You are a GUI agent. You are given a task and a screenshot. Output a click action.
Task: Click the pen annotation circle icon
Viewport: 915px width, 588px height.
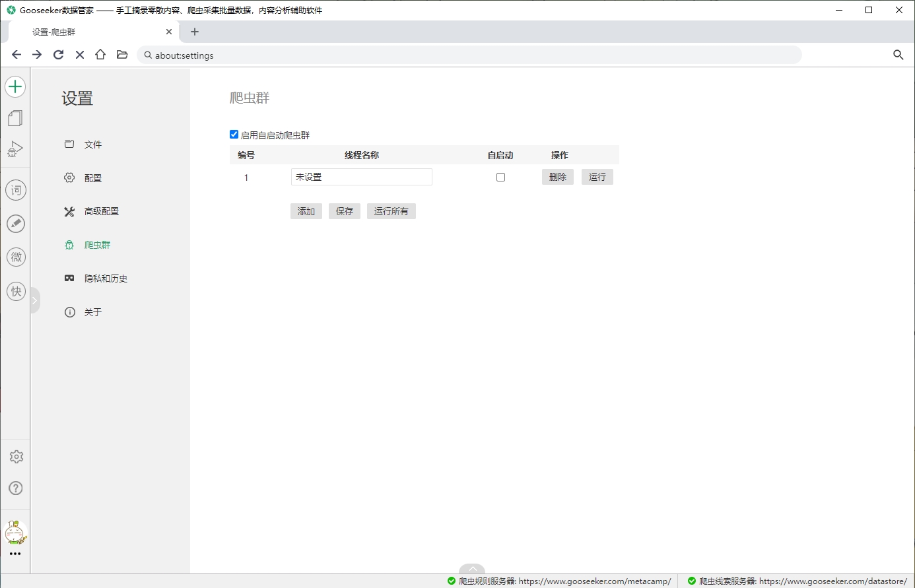pyautogui.click(x=16, y=224)
